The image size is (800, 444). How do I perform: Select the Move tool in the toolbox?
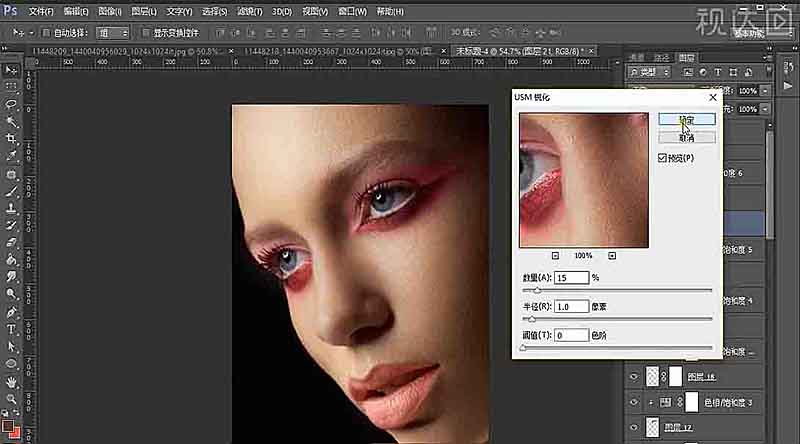pyautogui.click(x=11, y=70)
